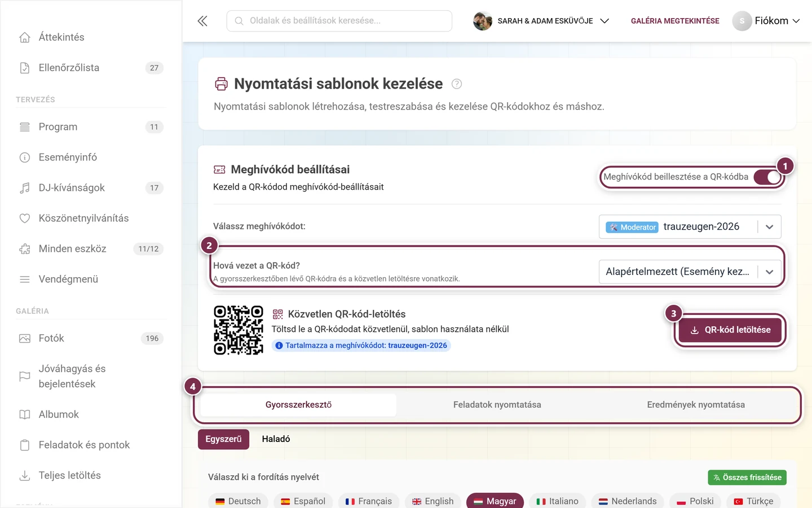Choose Nederlands language
The image size is (812, 508).
click(628, 501)
